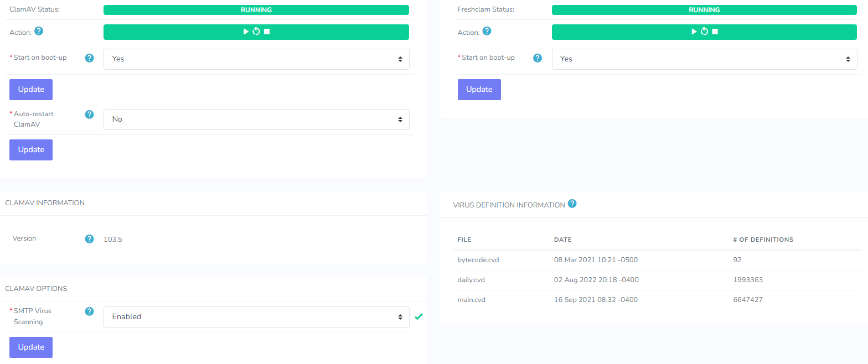Screen dimensions: 868x364
Task: Show help for Freshclam Start on boot-up
Action: point(537,58)
